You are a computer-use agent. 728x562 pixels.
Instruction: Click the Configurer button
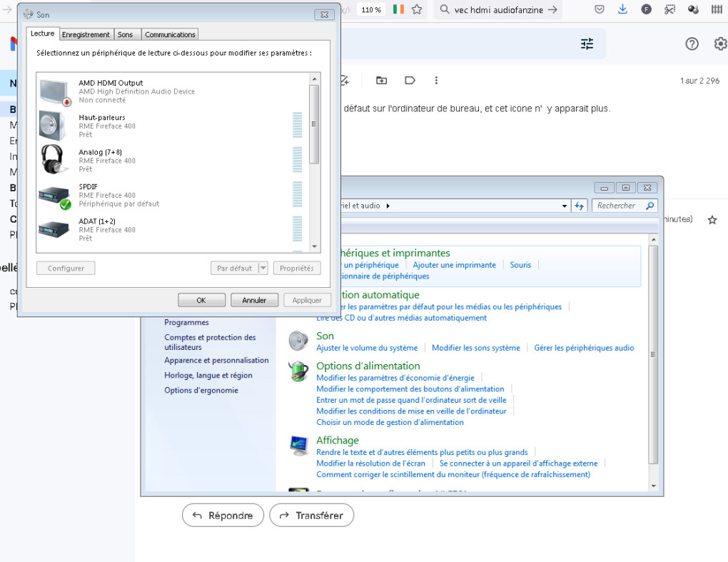pyautogui.click(x=66, y=268)
